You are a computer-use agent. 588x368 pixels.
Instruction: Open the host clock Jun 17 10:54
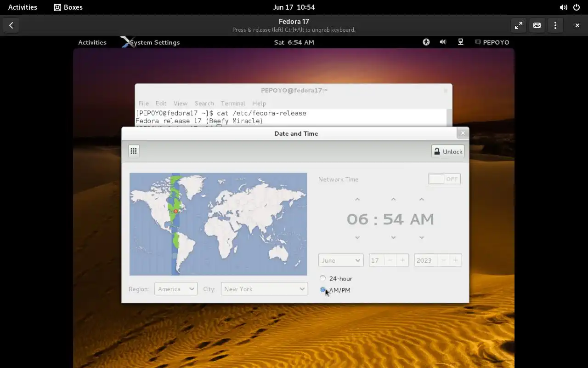pos(294,7)
